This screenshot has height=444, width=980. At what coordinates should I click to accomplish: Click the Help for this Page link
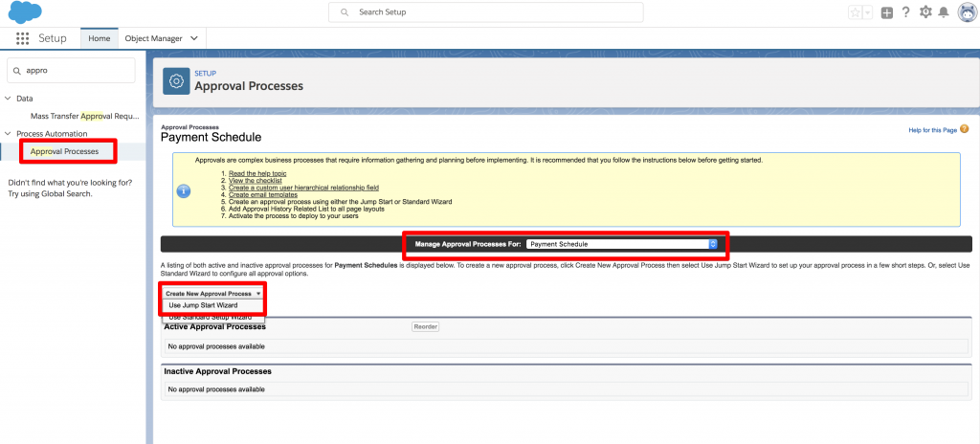pos(931,129)
